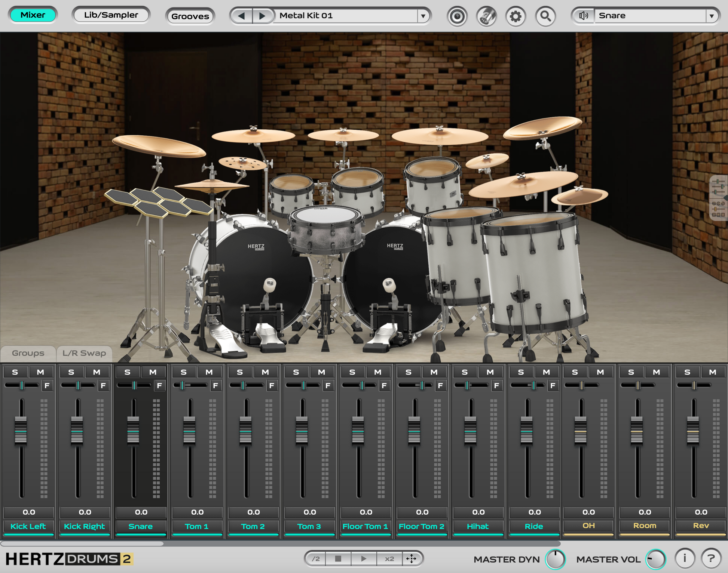Open the info (i) icon at bottom right
The image size is (728, 573).
684,558
